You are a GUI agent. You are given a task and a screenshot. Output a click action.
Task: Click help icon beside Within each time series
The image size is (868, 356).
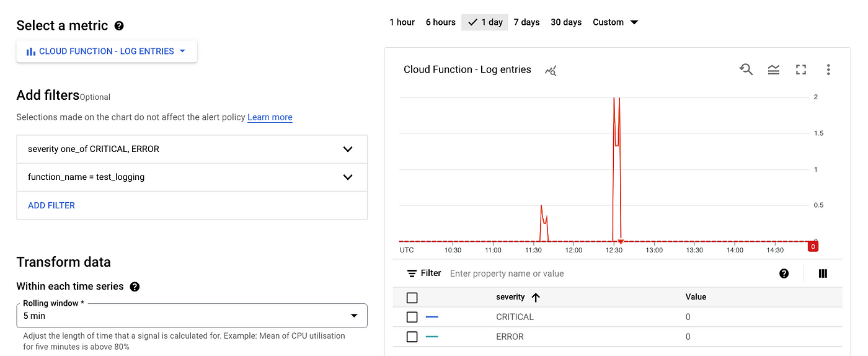[x=135, y=287]
